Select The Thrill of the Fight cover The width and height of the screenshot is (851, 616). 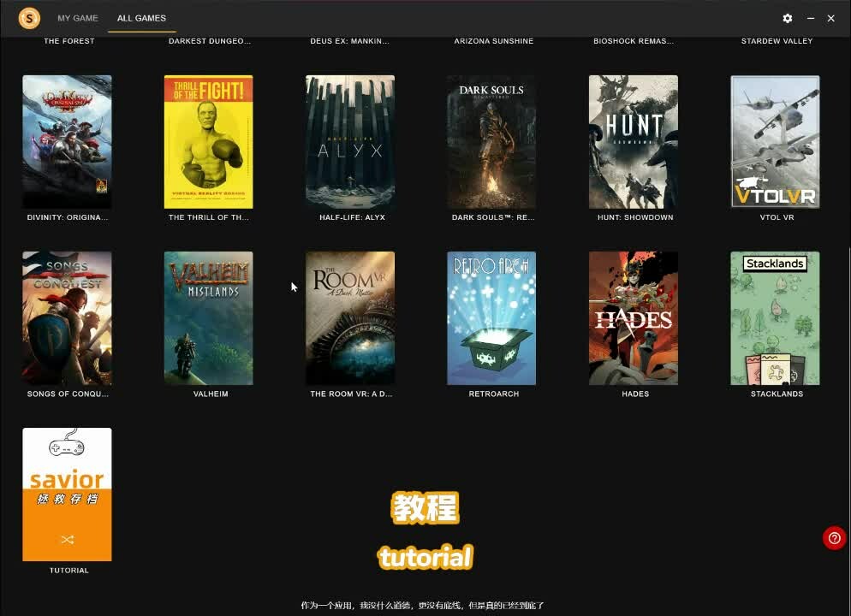pyautogui.click(x=209, y=142)
